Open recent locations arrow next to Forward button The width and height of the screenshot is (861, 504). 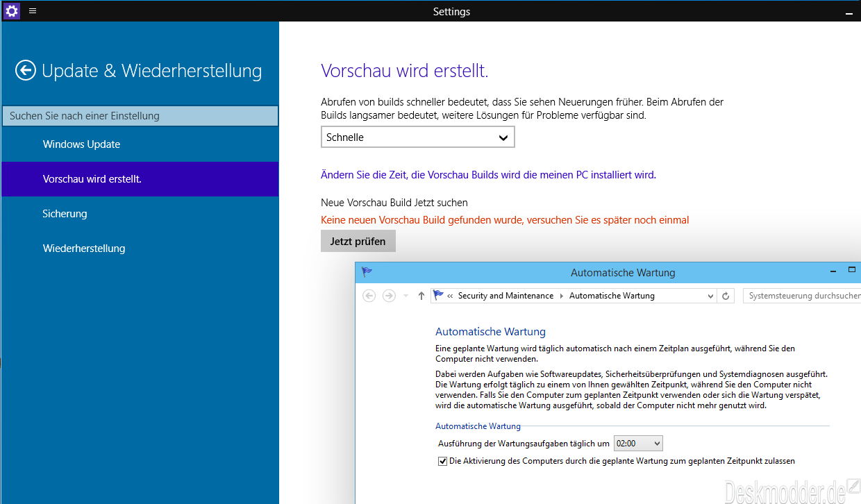[406, 296]
